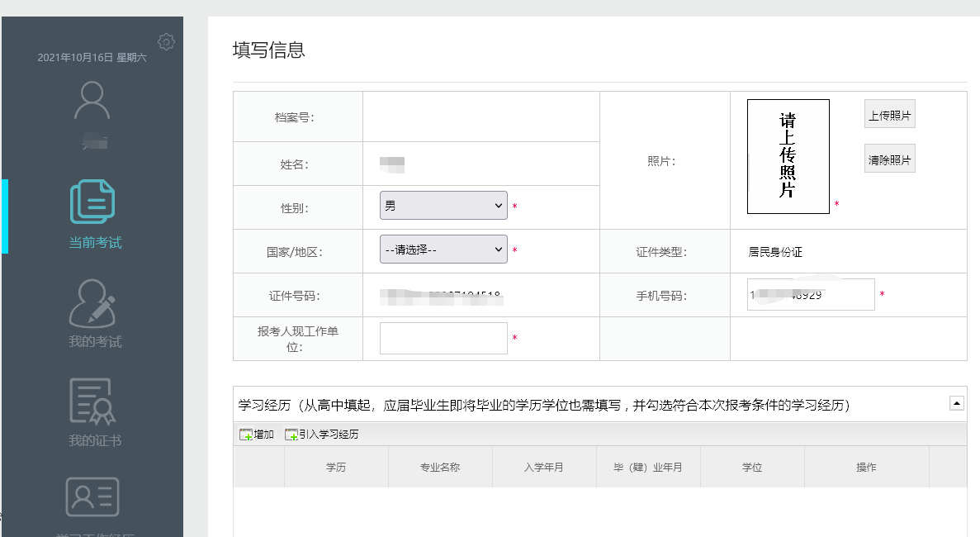Viewport: 980px width, 537px height.
Task: Click the 清除照片 button
Action: pos(889,159)
